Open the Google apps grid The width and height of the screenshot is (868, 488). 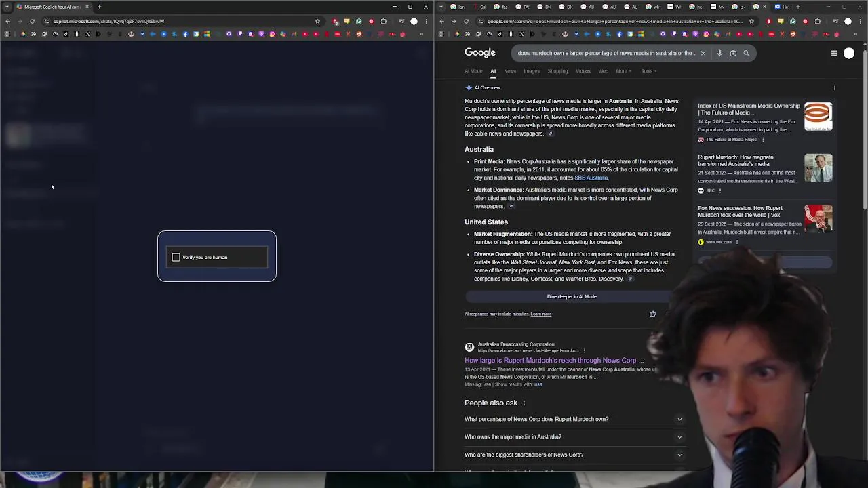click(834, 53)
